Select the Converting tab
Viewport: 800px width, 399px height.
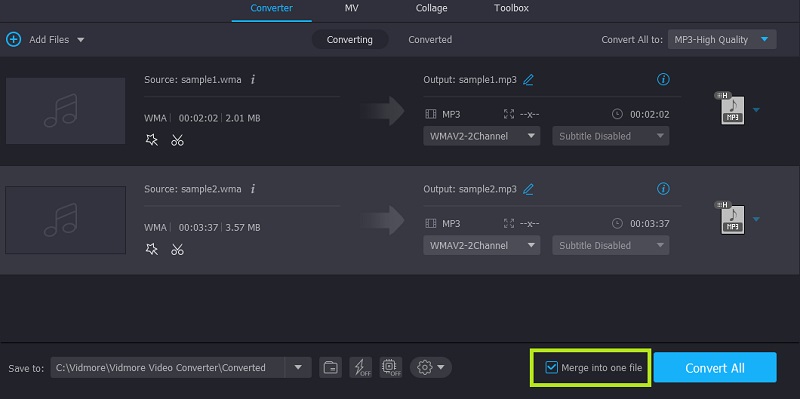pos(349,39)
